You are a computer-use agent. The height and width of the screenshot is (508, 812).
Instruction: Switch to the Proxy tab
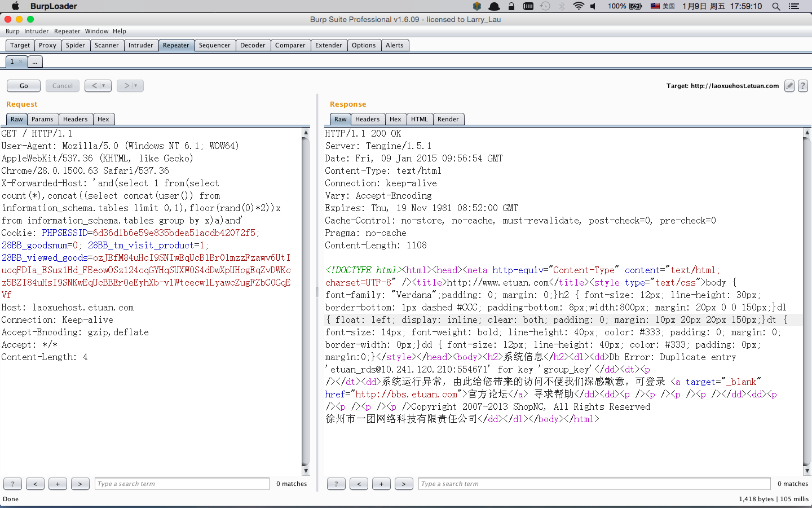coord(47,45)
